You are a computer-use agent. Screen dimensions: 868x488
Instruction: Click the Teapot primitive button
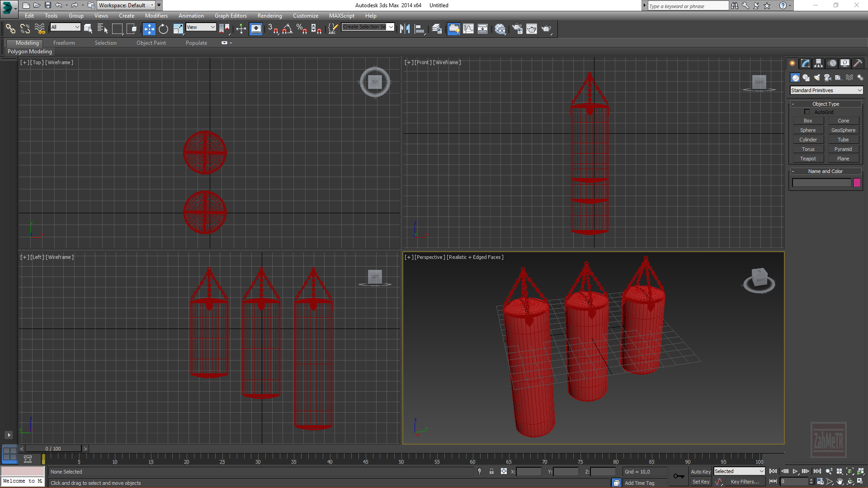(x=808, y=159)
